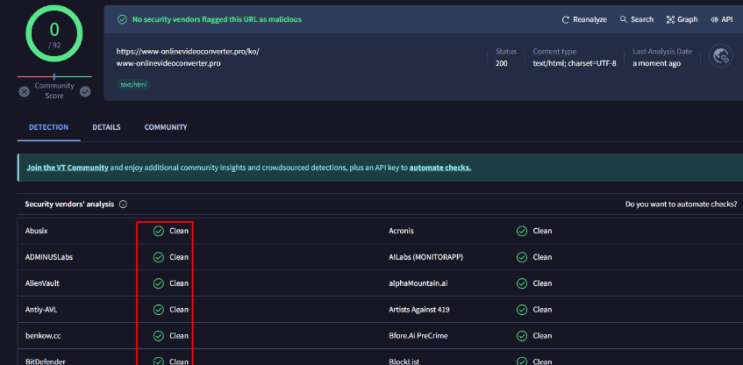
Task: Click the Reanalyze button
Action: 584,19
